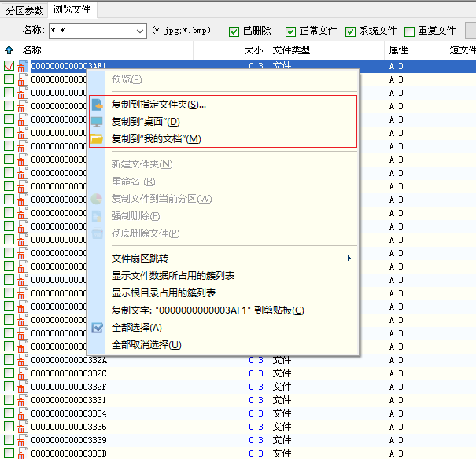Click the desktop monitor icon in the menu
The image size is (476, 459).
(x=97, y=122)
